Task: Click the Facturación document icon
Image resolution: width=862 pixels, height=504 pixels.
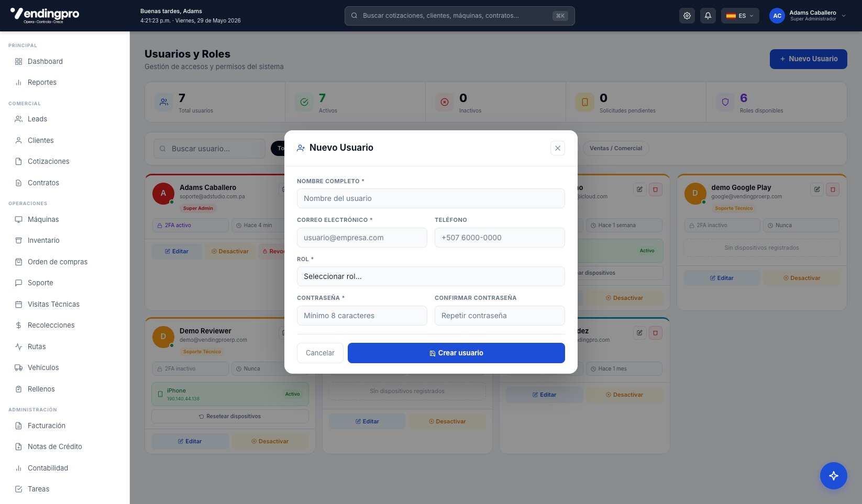Action: tap(18, 425)
